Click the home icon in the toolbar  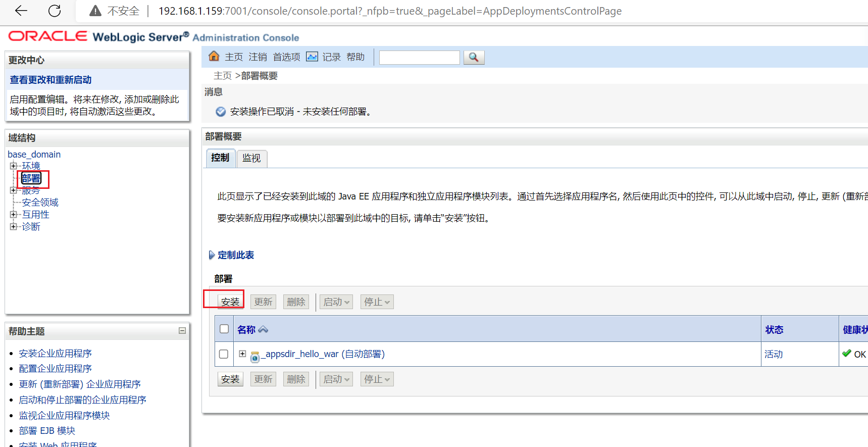214,56
